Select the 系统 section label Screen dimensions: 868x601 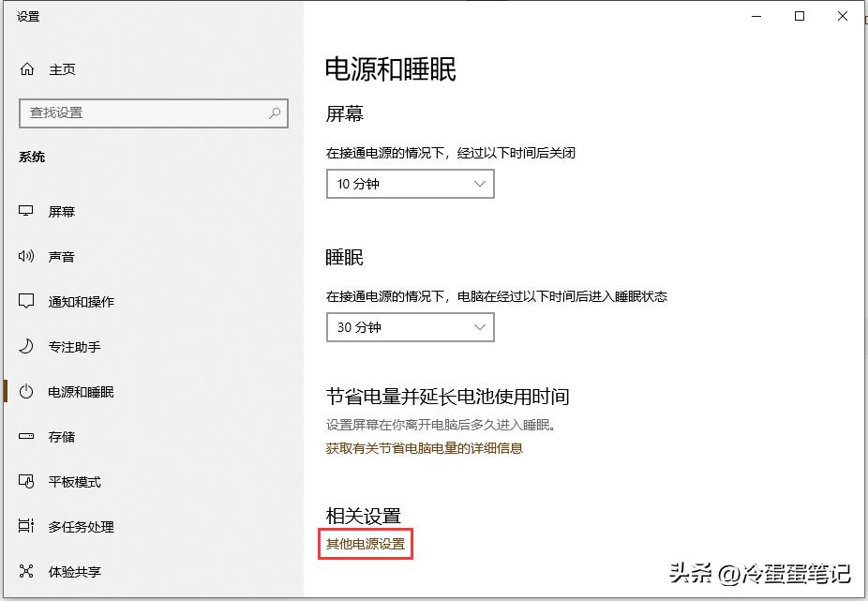(32, 157)
